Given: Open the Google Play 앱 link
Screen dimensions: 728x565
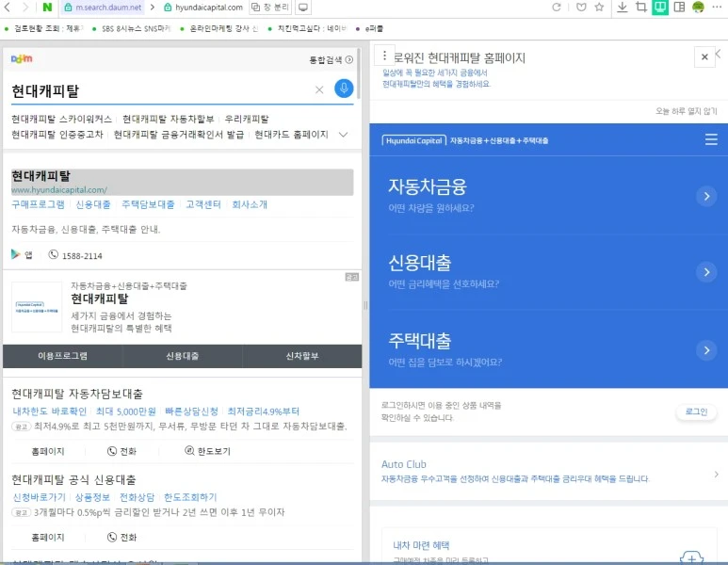Looking at the screenshot, I should pos(22,255).
